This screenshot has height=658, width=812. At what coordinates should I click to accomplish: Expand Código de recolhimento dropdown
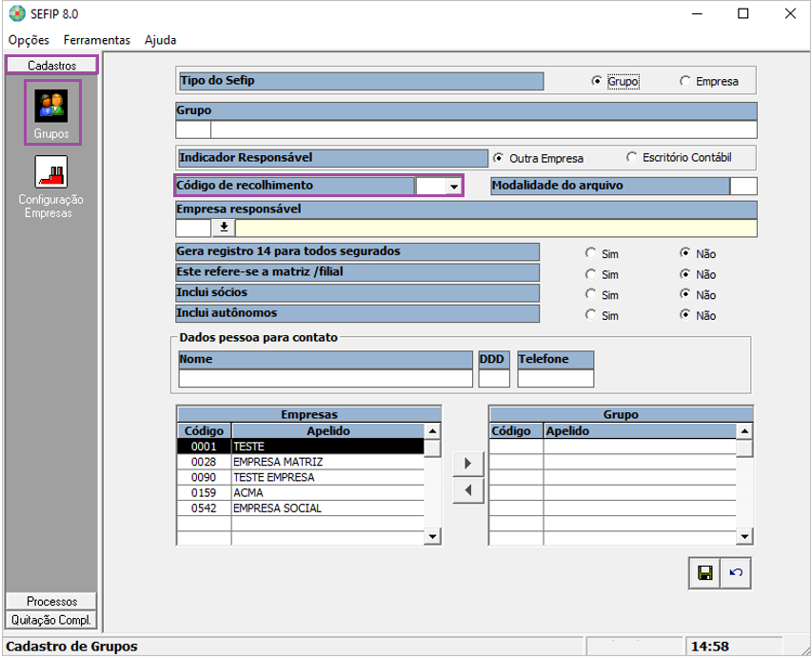[453, 187]
